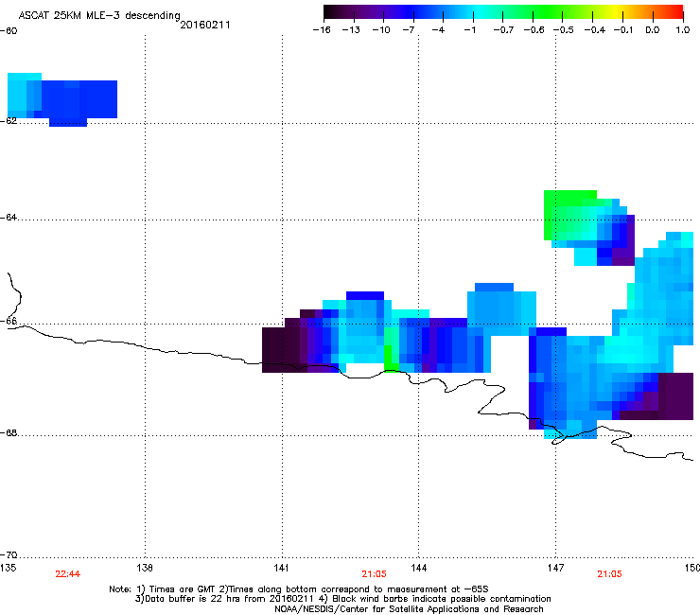Click the red 22:44 time label

pos(68,574)
